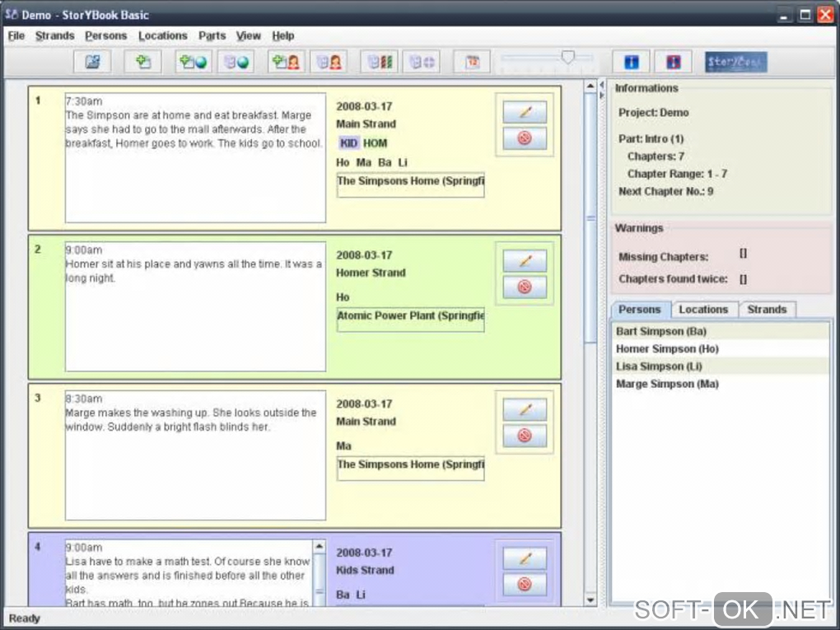
Task: Click chapter 2 description text area
Action: click(195, 306)
